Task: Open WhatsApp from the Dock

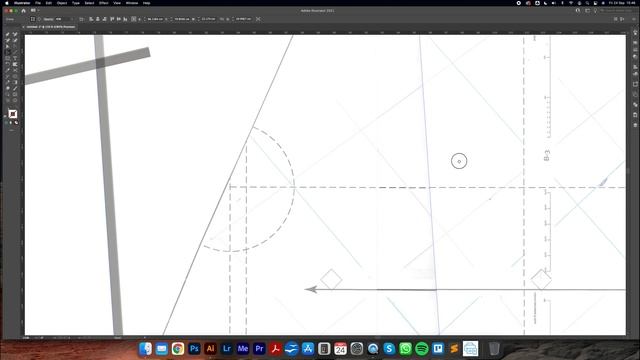Action: (x=405, y=349)
